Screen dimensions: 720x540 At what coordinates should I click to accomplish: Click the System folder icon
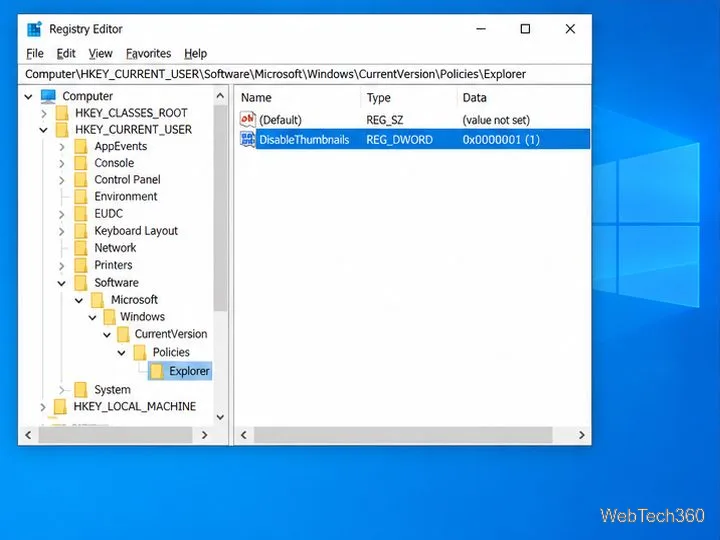(81, 390)
